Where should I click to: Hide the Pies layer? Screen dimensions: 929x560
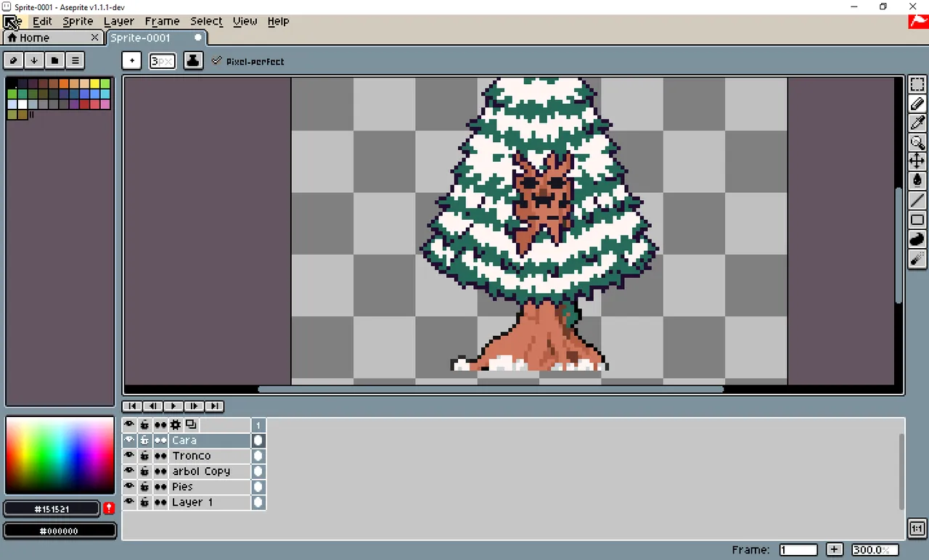coord(129,487)
